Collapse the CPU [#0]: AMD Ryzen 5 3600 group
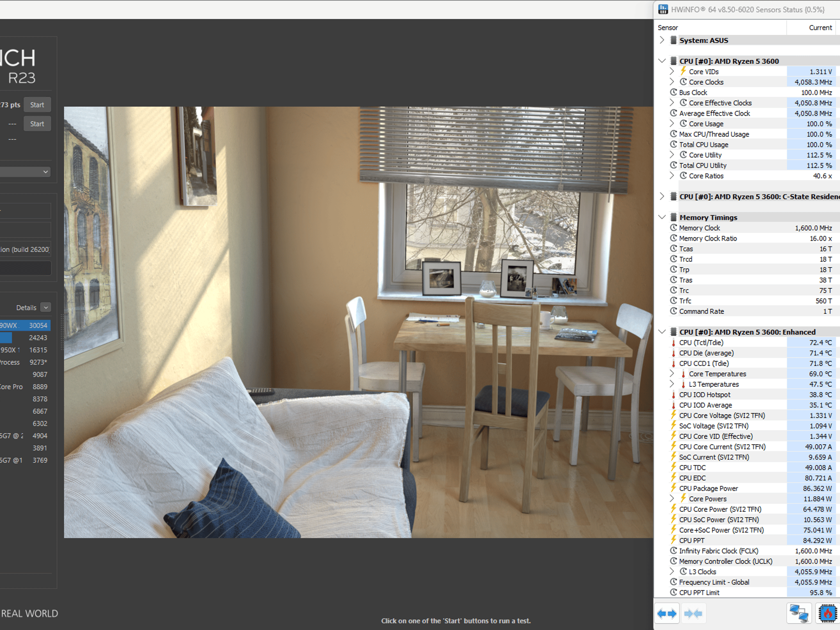 662,61
